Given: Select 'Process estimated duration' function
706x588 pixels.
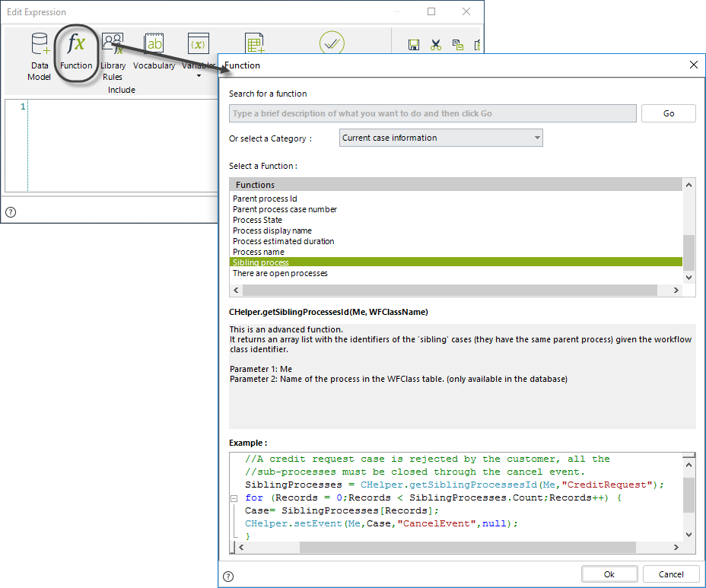Looking at the screenshot, I should click(456, 241).
